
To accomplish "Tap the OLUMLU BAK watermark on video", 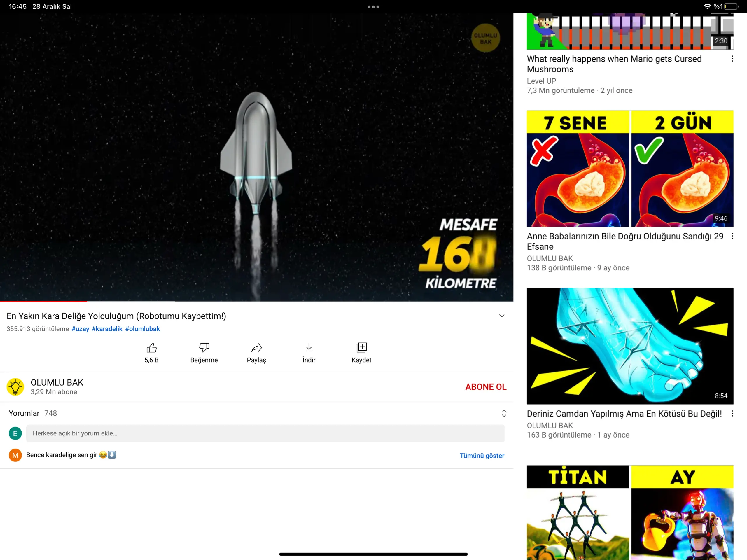I will tap(485, 38).
